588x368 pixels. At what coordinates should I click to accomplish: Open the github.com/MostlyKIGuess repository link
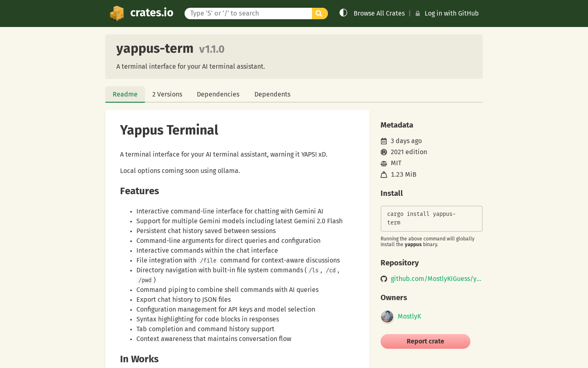(x=436, y=279)
